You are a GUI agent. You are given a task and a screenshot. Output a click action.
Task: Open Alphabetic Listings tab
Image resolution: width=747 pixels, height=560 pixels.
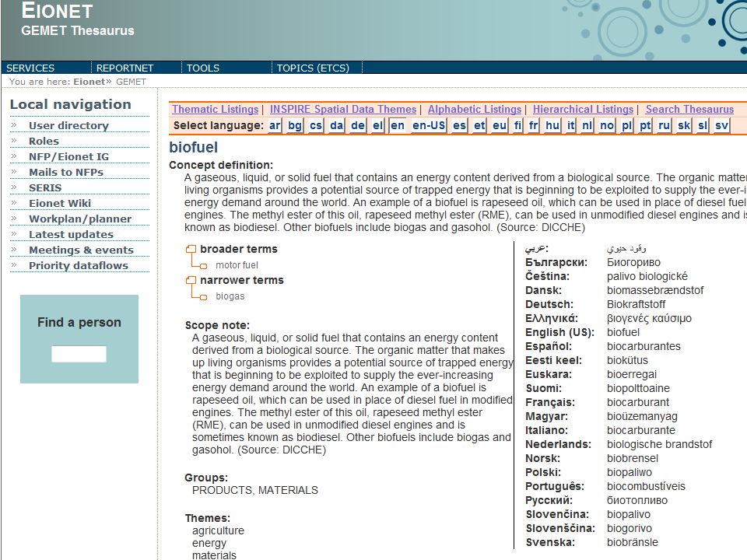click(x=475, y=109)
